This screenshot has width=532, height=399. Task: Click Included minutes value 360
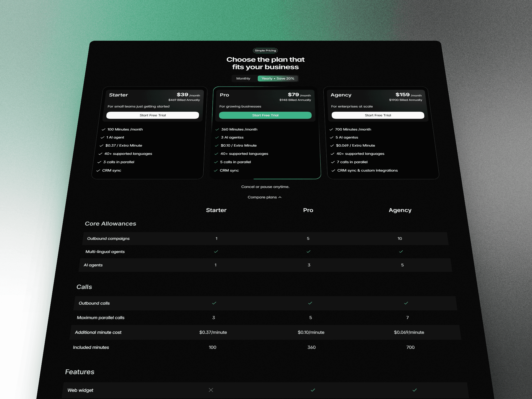click(311, 347)
